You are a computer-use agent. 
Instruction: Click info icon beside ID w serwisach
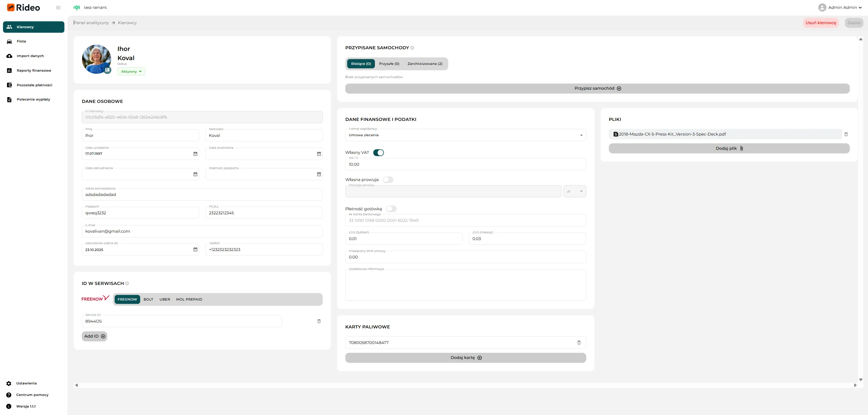point(127,284)
